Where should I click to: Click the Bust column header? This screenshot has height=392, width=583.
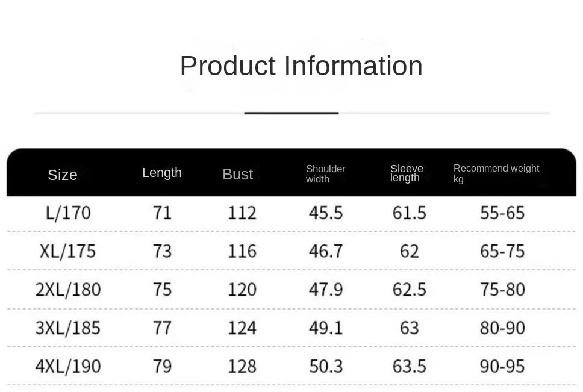(237, 174)
